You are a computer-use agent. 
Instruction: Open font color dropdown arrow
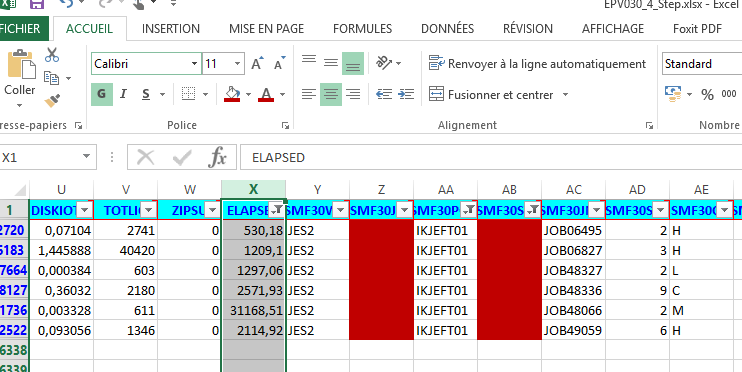(x=283, y=95)
